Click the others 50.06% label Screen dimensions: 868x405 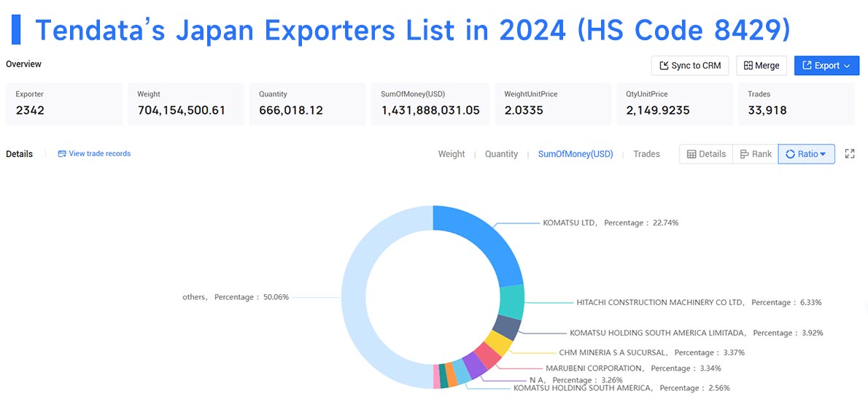(236, 297)
